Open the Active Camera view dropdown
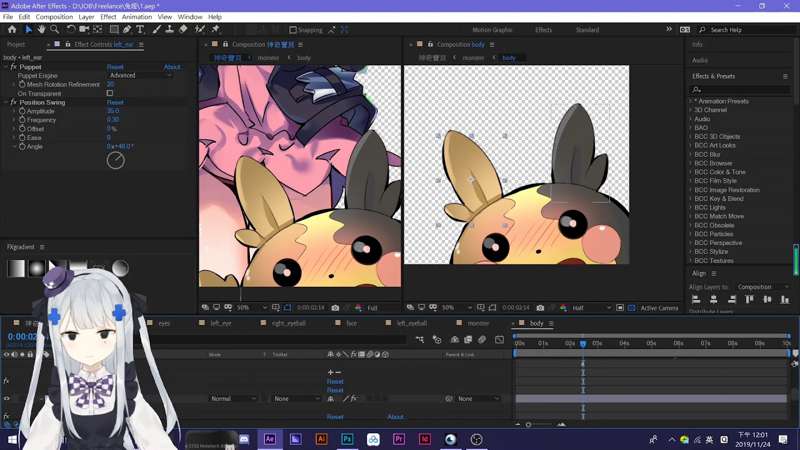Viewport: 800px width, 450px height. pos(659,308)
